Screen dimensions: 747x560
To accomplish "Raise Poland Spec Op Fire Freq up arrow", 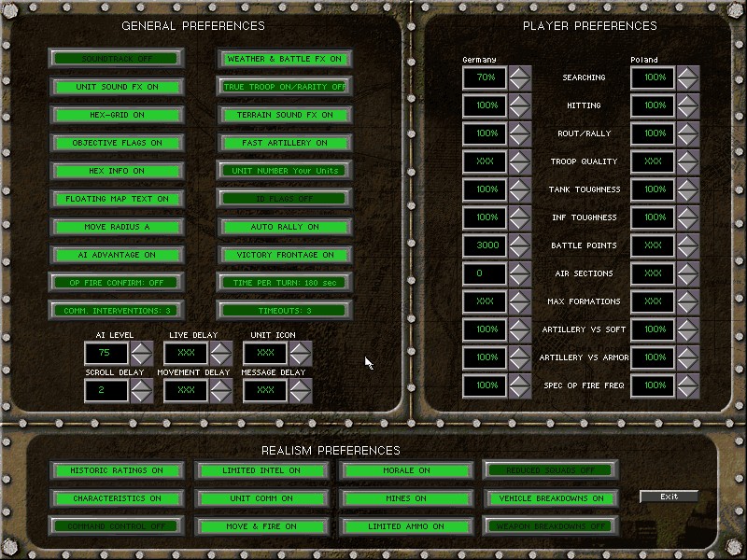I will 688,381.
